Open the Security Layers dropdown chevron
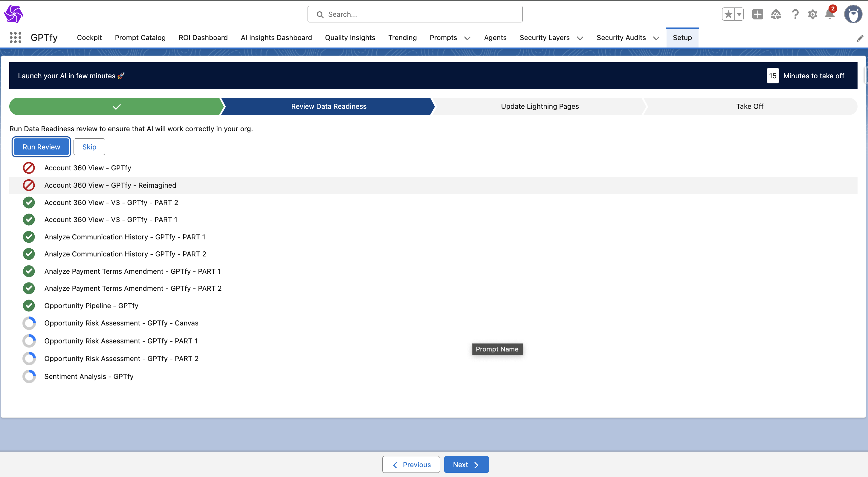 tap(580, 38)
